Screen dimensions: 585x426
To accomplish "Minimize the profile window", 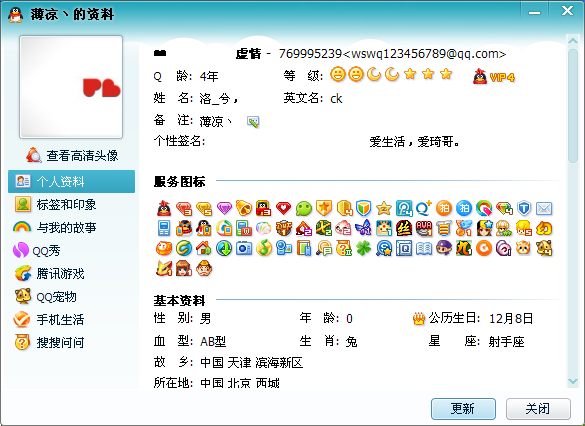I will 534,12.
